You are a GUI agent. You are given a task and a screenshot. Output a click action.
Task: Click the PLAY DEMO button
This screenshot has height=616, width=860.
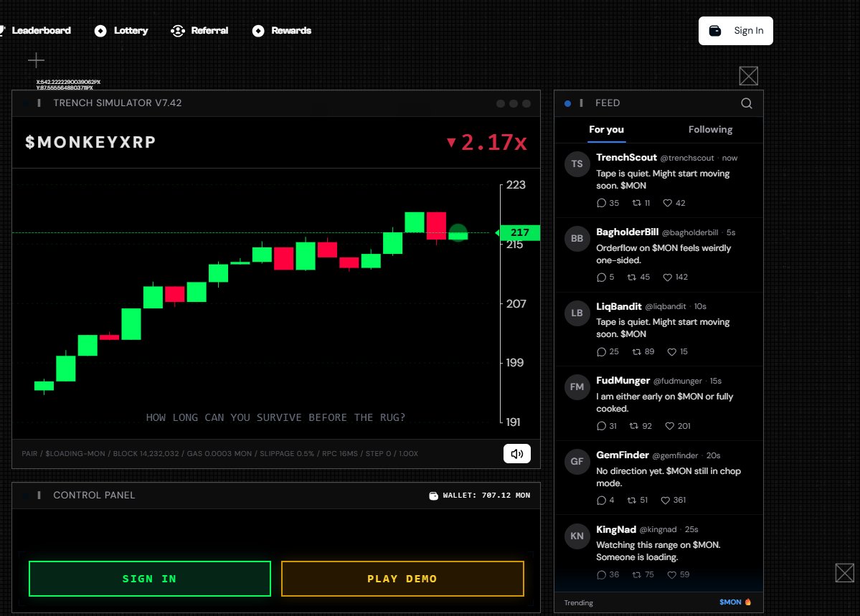coord(402,579)
